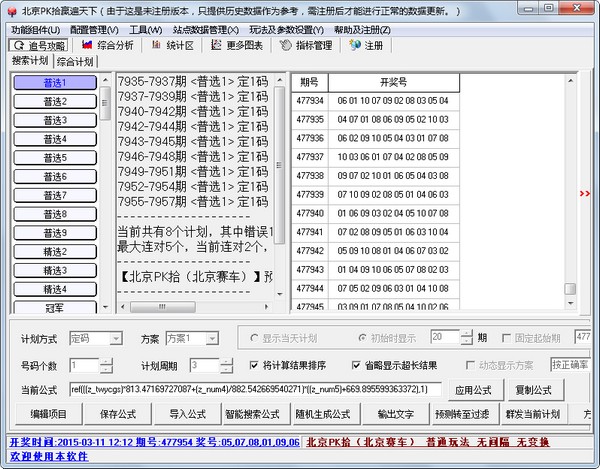Click the 北京PK拾 普通玩法 status link
The width and height of the screenshot is (600, 469).
coord(428,442)
